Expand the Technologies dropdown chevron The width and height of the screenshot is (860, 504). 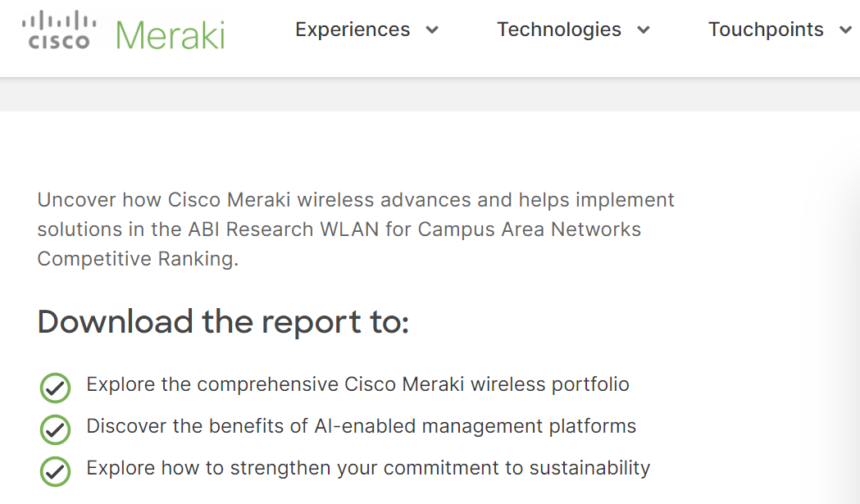(x=644, y=30)
